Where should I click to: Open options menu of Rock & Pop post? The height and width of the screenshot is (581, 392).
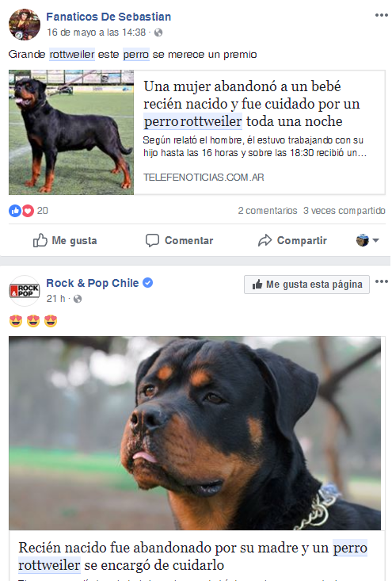381,281
